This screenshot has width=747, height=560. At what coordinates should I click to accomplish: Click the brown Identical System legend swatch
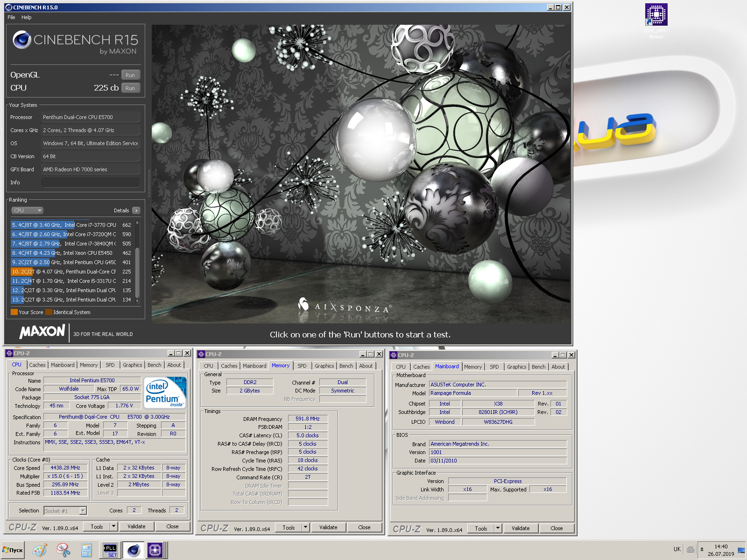pos(49,312)
